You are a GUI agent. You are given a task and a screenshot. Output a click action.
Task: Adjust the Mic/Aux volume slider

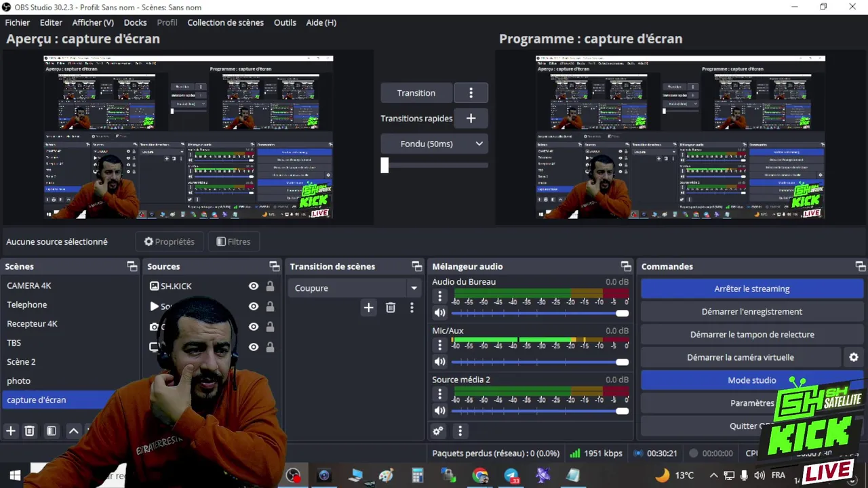[540, 362]
